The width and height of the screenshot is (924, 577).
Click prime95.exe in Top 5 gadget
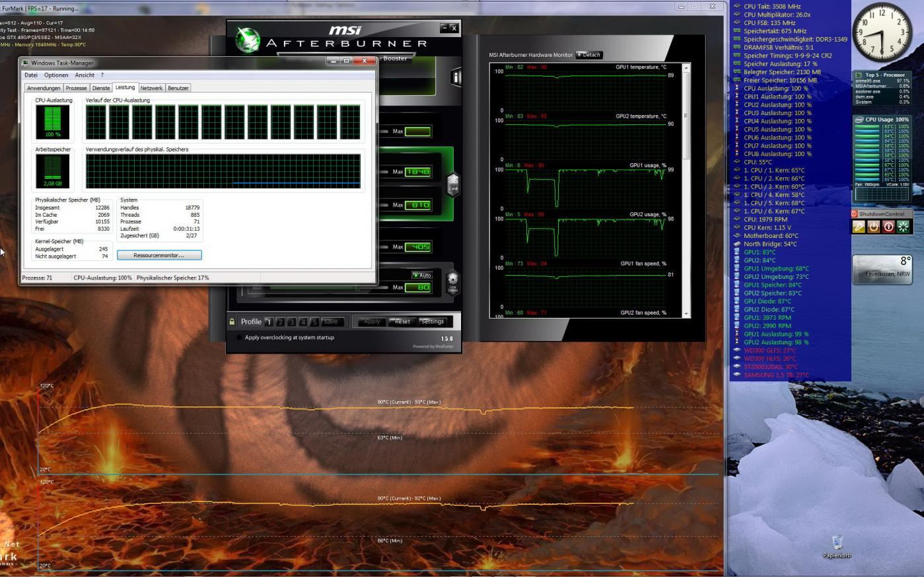click(x=867, y=81)
